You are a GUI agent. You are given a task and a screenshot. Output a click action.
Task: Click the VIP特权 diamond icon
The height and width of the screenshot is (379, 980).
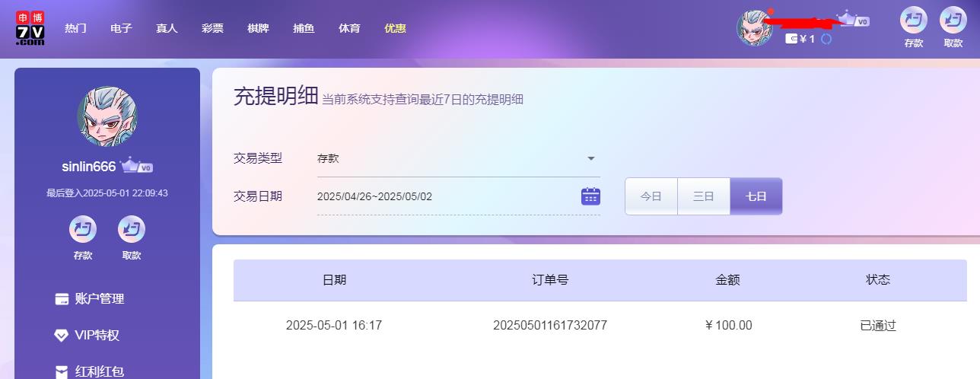62,336
